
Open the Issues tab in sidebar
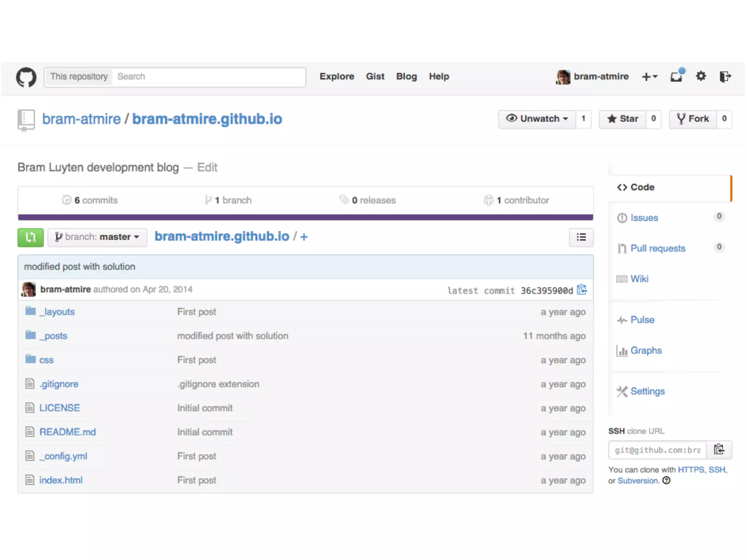pos(644,218)
